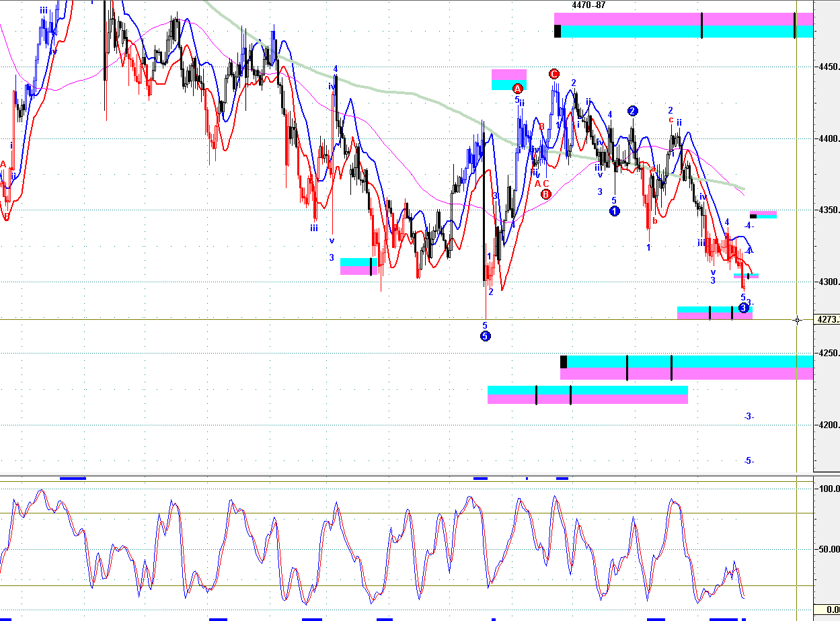Select the blue circled 1 wave marker

(615, 211)
